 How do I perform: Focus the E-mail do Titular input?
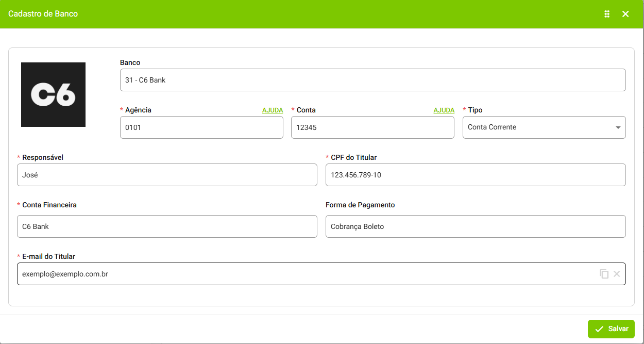(304, 274)
